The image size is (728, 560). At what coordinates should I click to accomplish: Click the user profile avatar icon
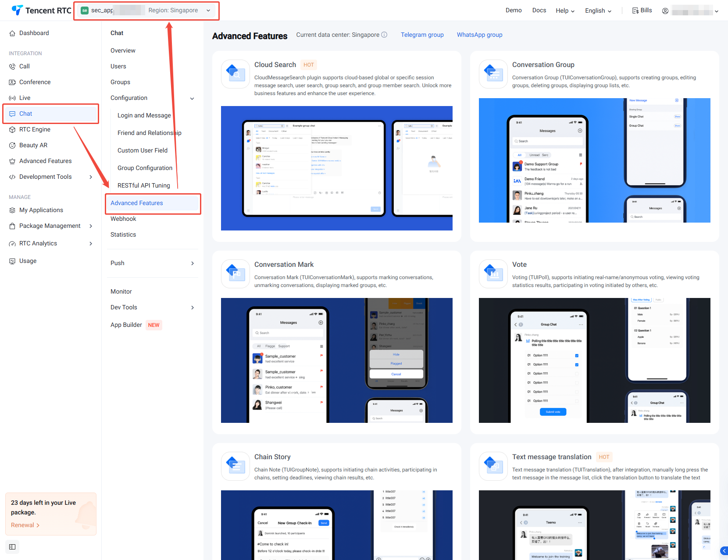(665, 11)
